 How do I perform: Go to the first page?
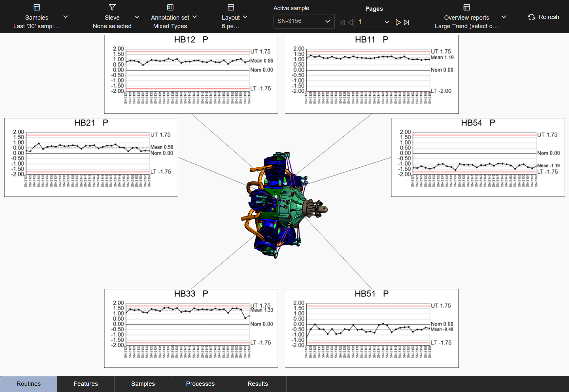click(342, 22)
